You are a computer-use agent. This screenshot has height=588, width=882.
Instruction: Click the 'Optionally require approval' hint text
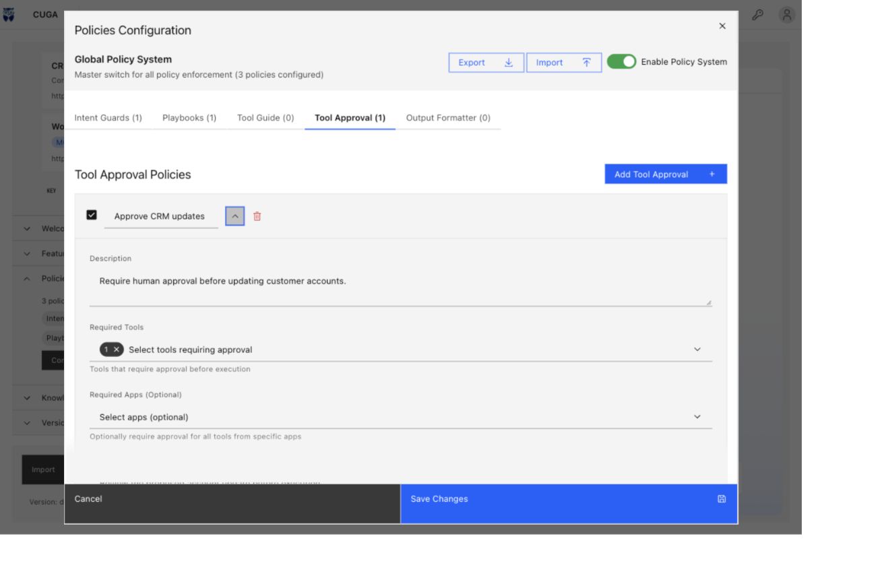(195, 436)
